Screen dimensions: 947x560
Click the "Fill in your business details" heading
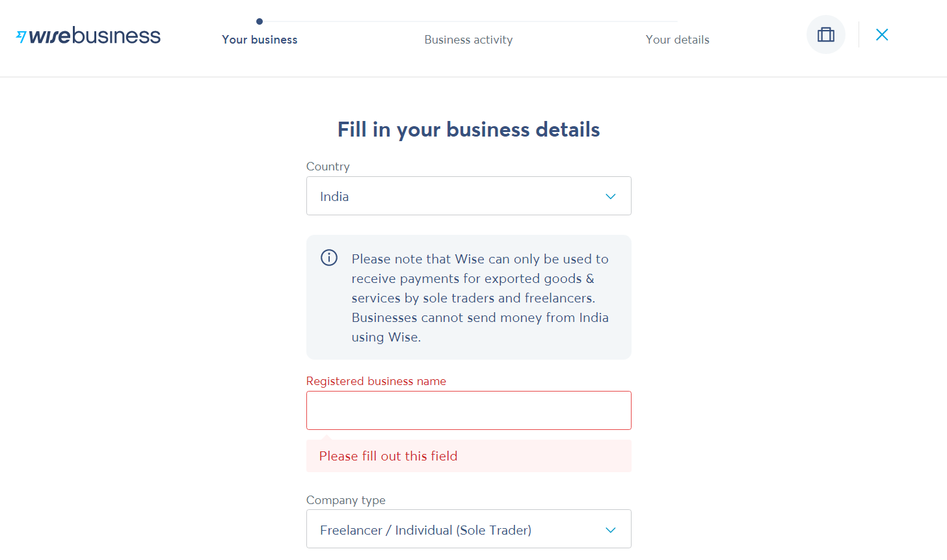click(x=468, y=129)
